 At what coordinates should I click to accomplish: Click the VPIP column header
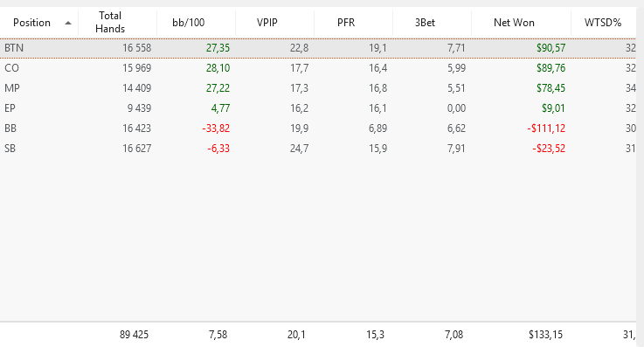click(x=274, y=23)
